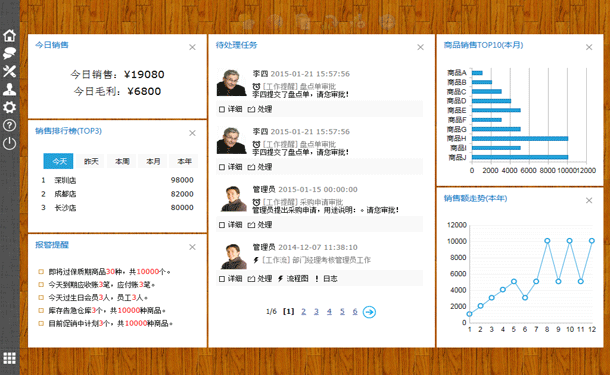Close the 销售额走势(本年) panel
Screen dimensions: 610x375
click(589, 200)
